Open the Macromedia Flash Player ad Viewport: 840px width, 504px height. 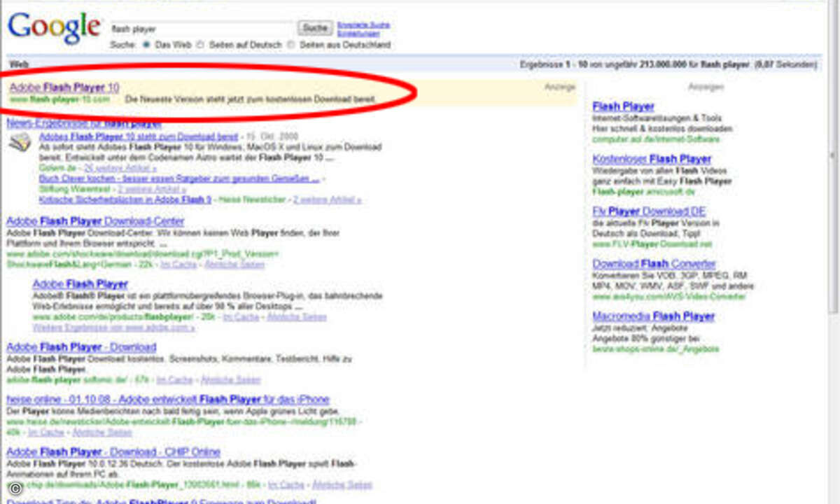point(653,316)
